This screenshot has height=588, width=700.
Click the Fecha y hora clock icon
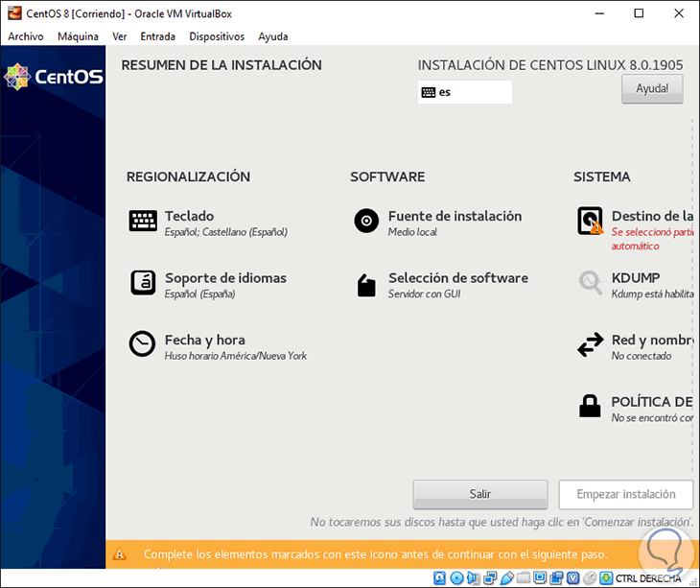tap(142, 343)
